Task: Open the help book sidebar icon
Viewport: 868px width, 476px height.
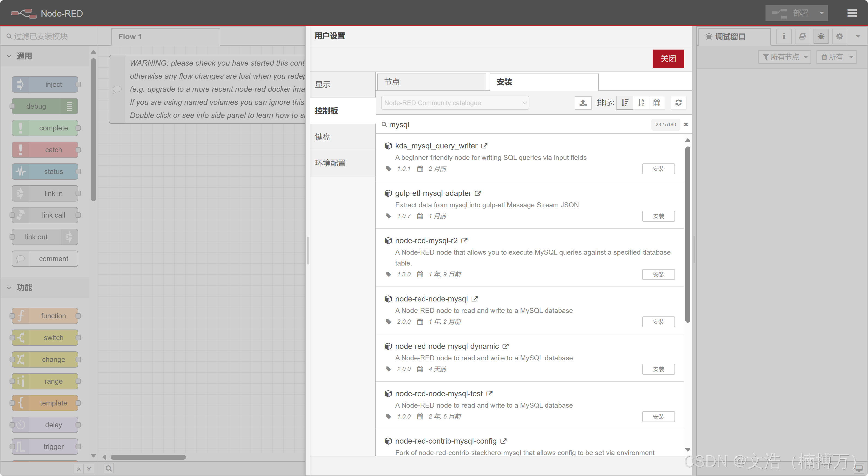Action: (x=802, y=36)
